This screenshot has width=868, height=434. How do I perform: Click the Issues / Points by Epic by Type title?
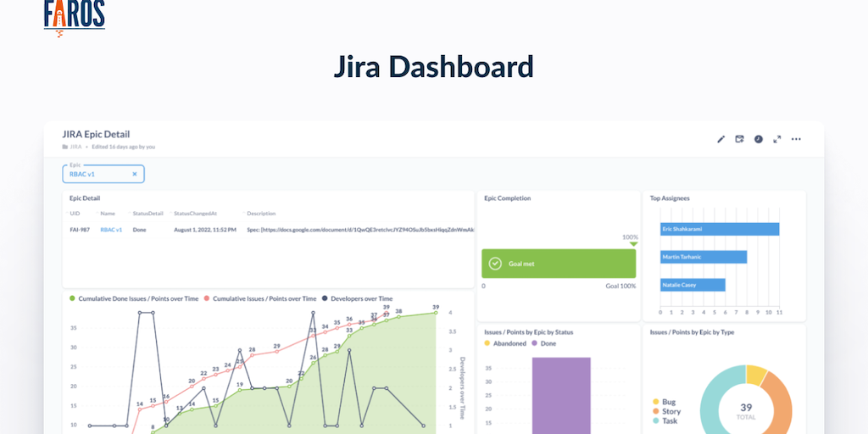[x=692, y=332]
